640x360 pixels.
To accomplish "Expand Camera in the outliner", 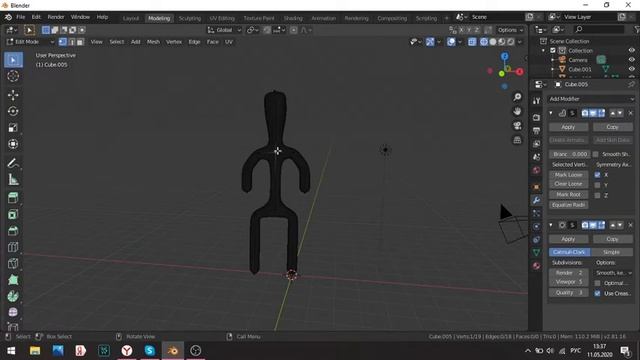I will pyautogui.click(x=553, y=60).
